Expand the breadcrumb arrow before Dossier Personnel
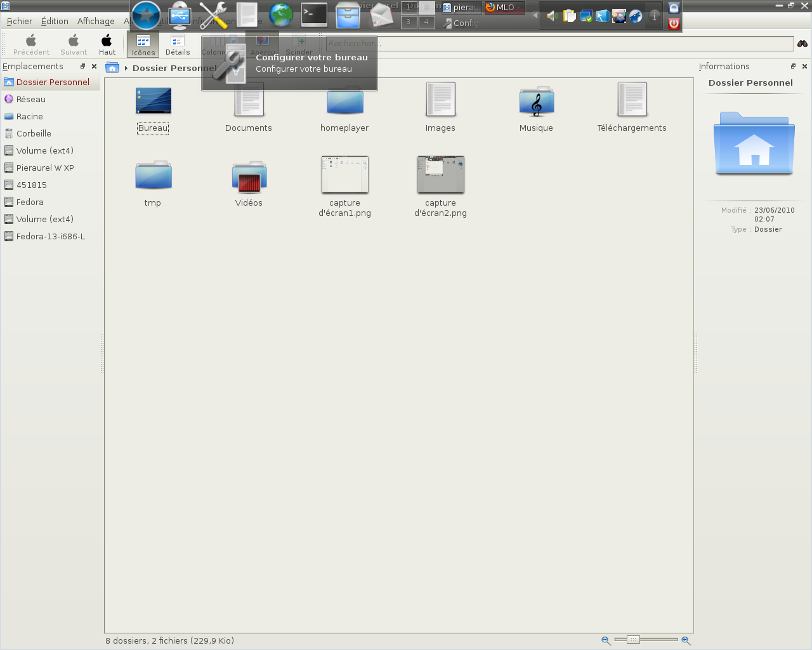Image resolution: width=812 pixels, height=650 pixels. coord(126,68)
